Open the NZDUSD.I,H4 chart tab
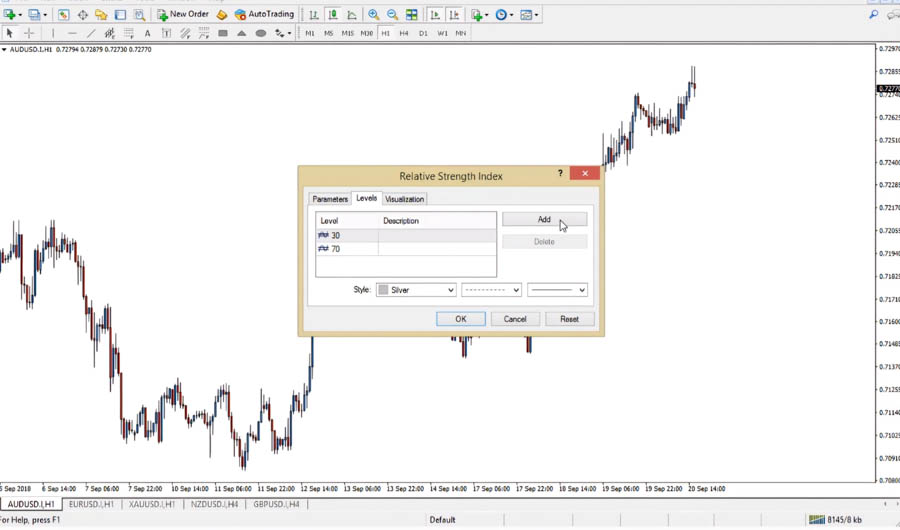This screenshot has width=900, height=530. click(x=214, y=504)
